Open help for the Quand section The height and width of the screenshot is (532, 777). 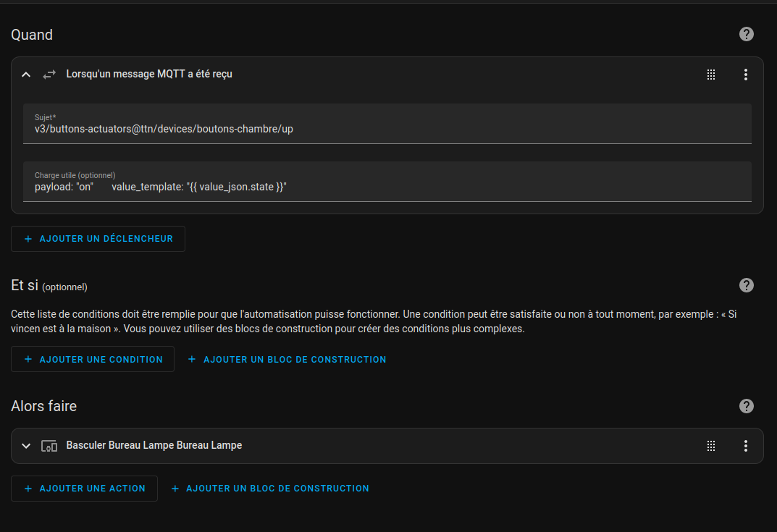coord(747,34)
